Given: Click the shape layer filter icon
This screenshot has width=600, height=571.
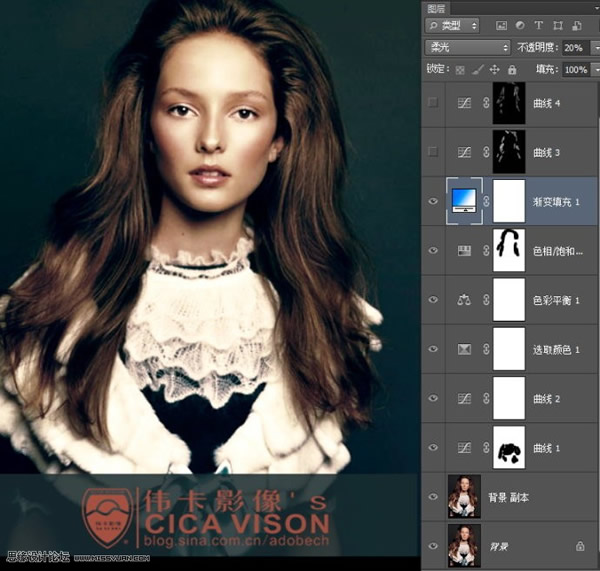Looking at the screenshot, I should (558, 25).
